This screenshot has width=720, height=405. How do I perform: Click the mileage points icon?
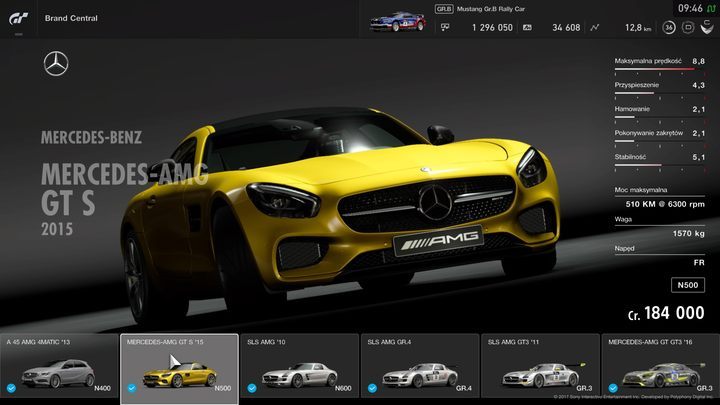[527, 28]
